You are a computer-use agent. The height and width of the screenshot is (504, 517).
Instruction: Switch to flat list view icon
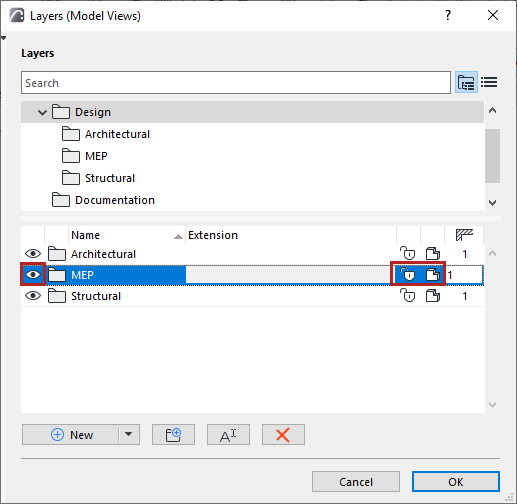(x=489, y=82)
